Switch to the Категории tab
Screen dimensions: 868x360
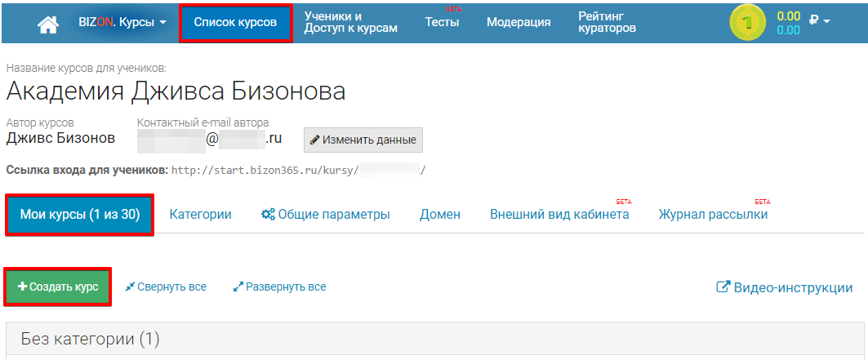pos(200,215)
